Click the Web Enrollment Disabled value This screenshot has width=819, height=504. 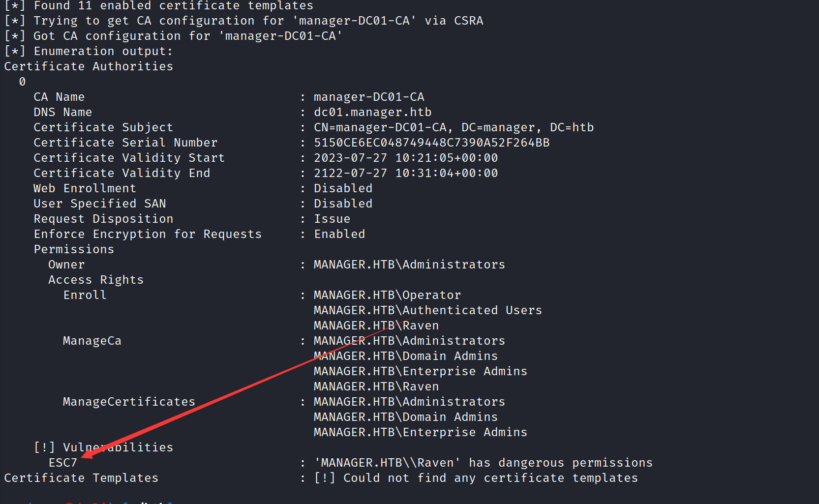point(343,188)
